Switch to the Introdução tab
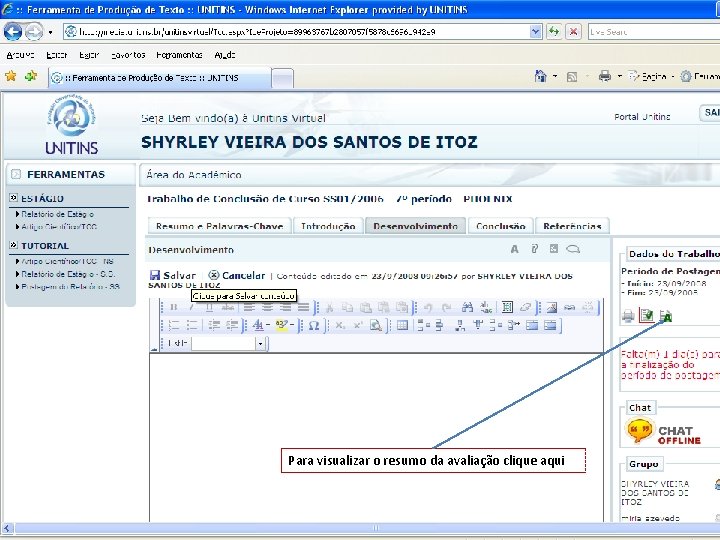 coord(328,226)
